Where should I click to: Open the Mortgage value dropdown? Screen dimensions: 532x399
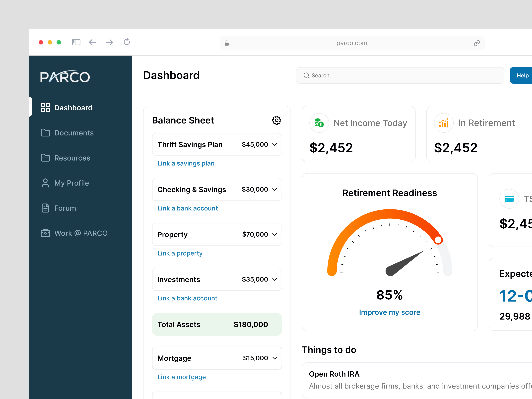[x=275, y=358]
